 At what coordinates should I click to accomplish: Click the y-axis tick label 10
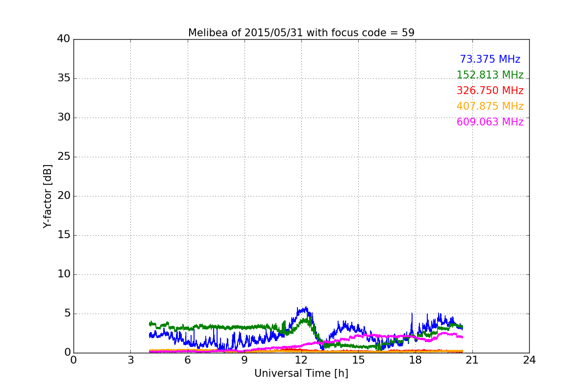[x=64, y=274]
